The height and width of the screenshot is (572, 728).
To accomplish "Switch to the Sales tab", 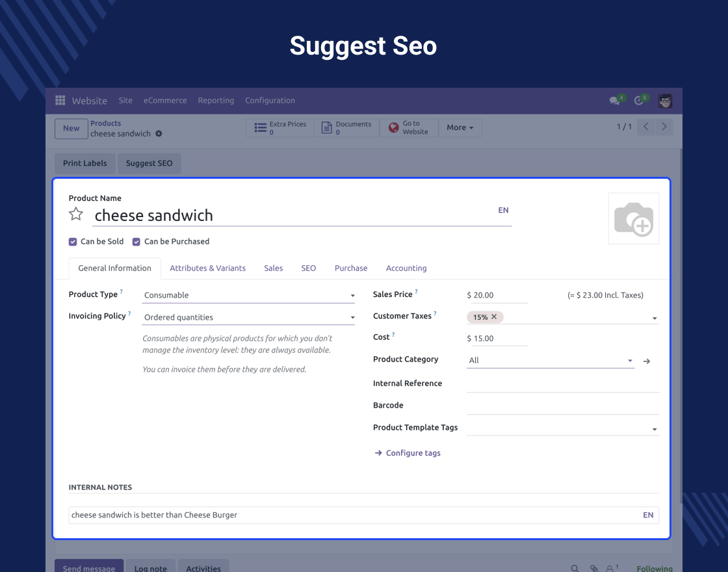I will pyautogui.click(x=274, y=268).
